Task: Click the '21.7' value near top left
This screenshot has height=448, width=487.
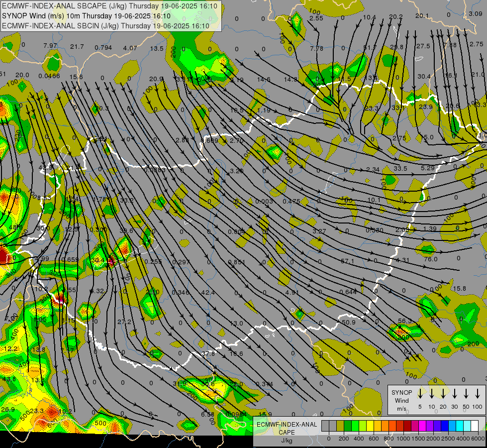Action: (77, 47)
